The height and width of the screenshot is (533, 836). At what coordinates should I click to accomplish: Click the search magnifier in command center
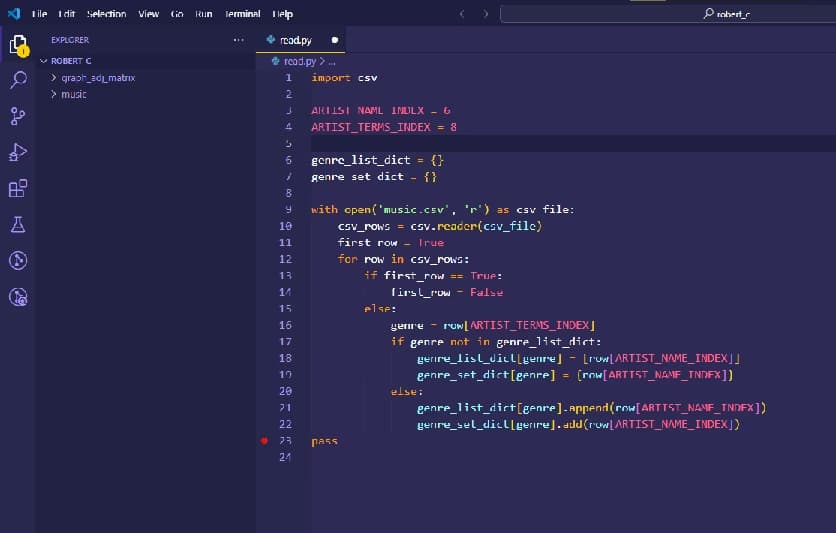pyautogui.click(x=709, y=13)
